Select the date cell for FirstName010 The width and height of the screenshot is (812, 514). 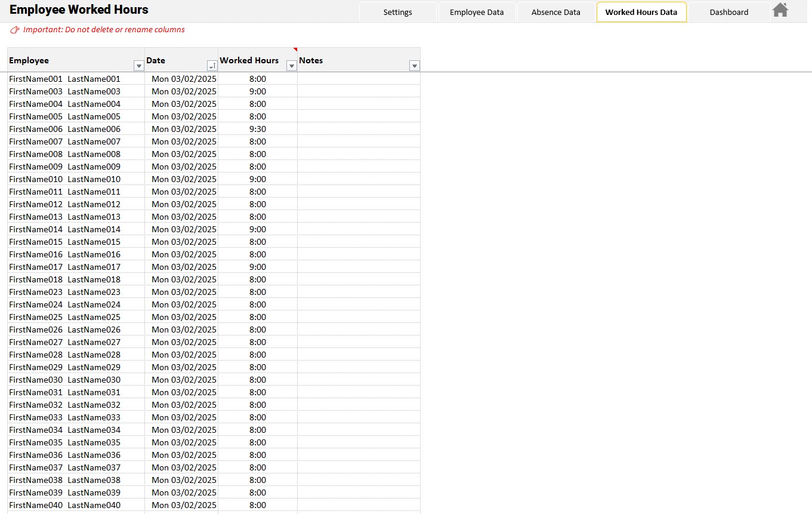point(183,179)
